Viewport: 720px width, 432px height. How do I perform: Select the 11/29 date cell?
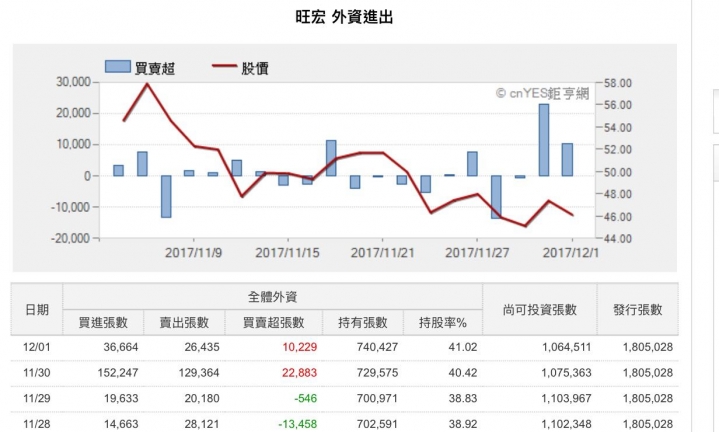click(x=36, y=398)
